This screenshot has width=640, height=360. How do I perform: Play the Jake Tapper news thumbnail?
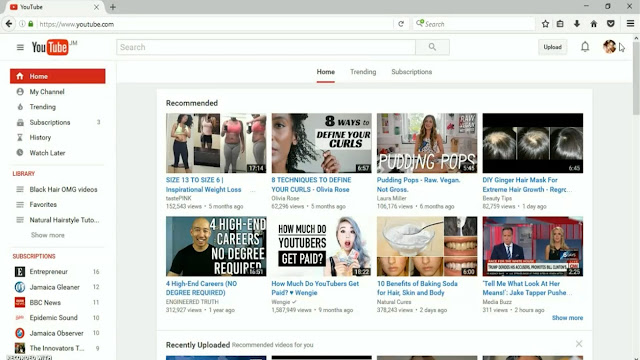click(533, 247)
